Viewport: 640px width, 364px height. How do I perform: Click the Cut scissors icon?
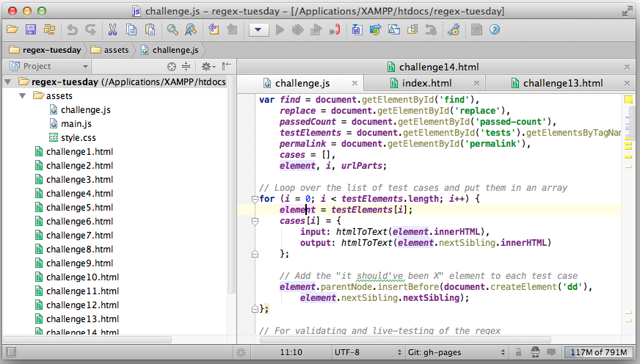[x=112, y=30]
